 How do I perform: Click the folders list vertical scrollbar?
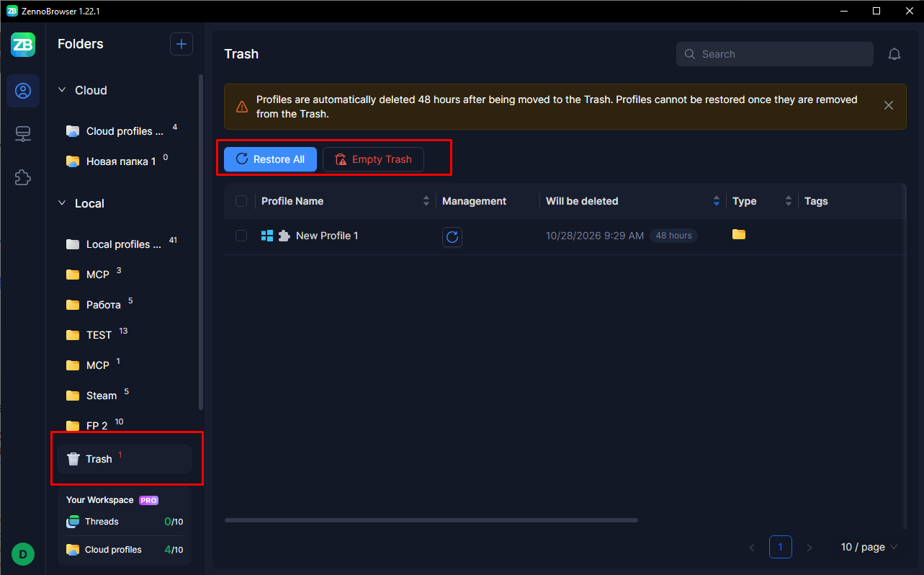(201, 241)
